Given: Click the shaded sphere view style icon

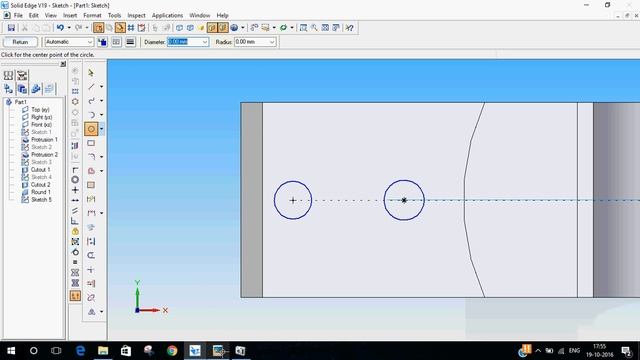Looking at the screenshot, I should tap(234, 28).
